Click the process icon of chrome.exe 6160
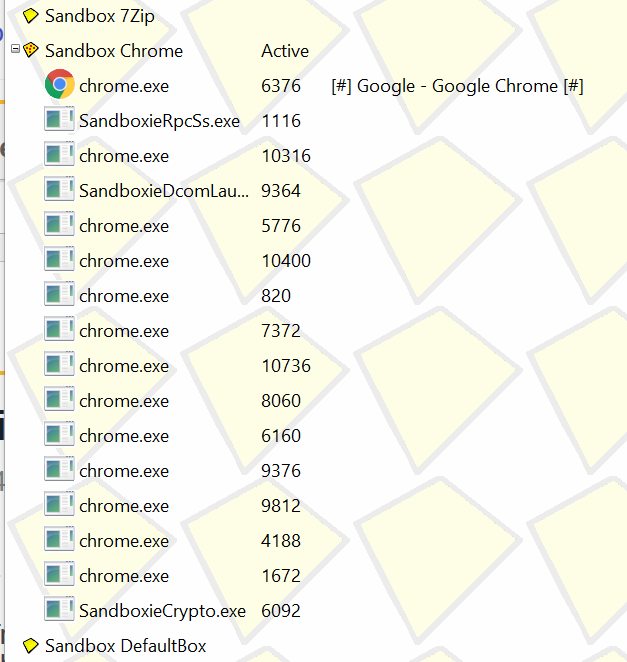Screen dimensions: 627x662 click(60, 434)
